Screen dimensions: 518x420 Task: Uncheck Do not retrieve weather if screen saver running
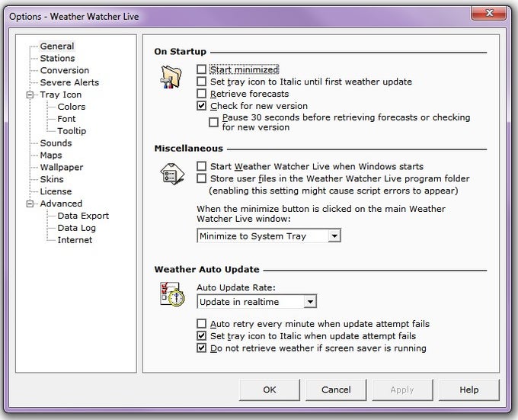coord(202,348)
